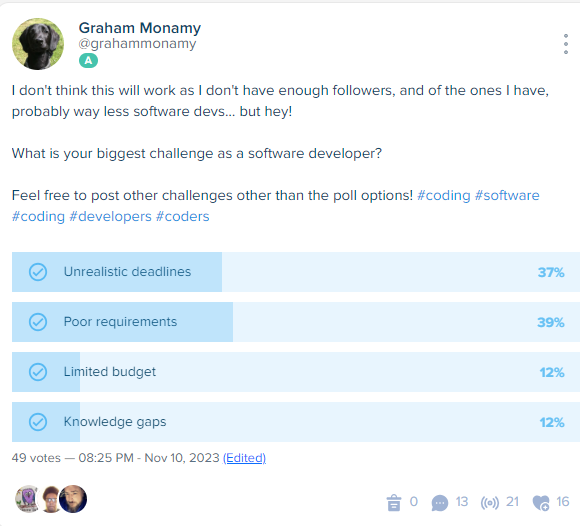Viewport: 580px width, 526px height.
Task: Click the rebroadcast signal icon
Action: [490, 503]
